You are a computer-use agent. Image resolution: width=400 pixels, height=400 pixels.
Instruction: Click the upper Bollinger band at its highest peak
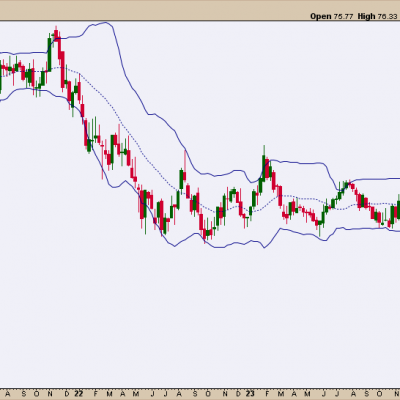tap(105, 23)
